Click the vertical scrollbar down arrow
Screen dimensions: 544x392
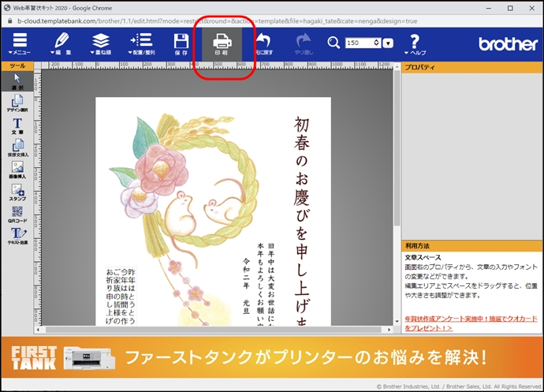397,322
